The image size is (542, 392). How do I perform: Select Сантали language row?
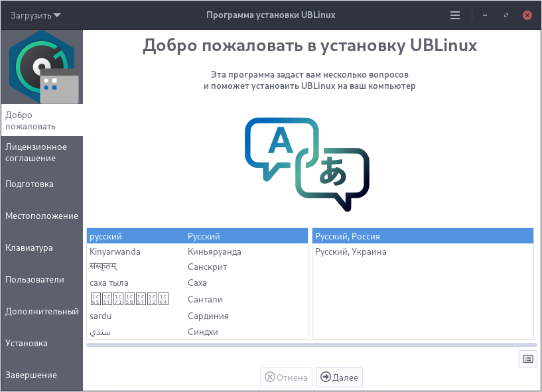[x=197, y=299]
